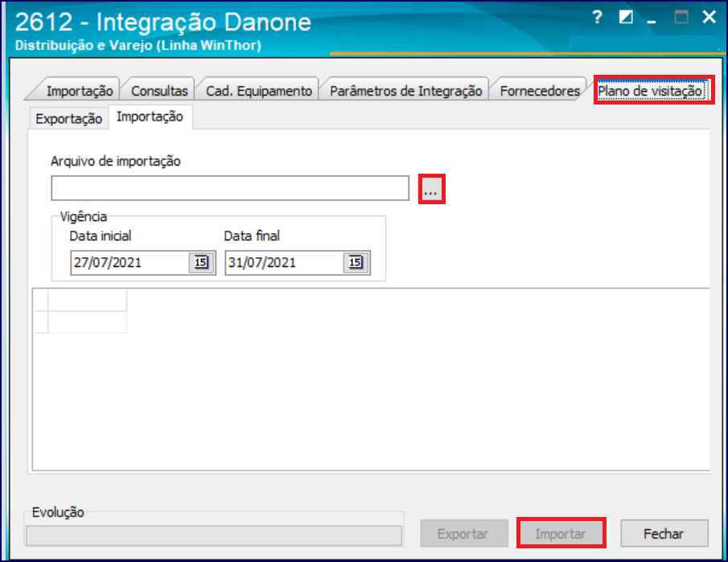
Task: Go to the Fornecedores tab
Action: pos(540,91)
